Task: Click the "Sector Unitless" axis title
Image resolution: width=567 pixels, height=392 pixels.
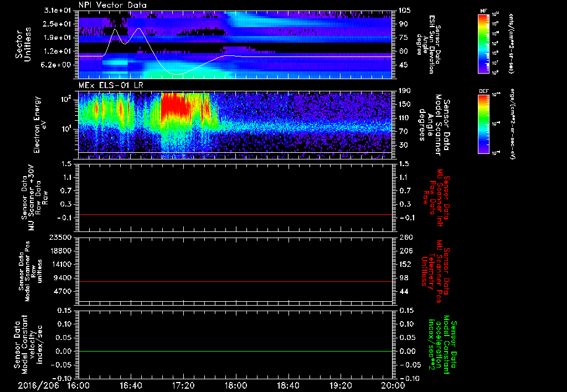Action: pos(23,44)
